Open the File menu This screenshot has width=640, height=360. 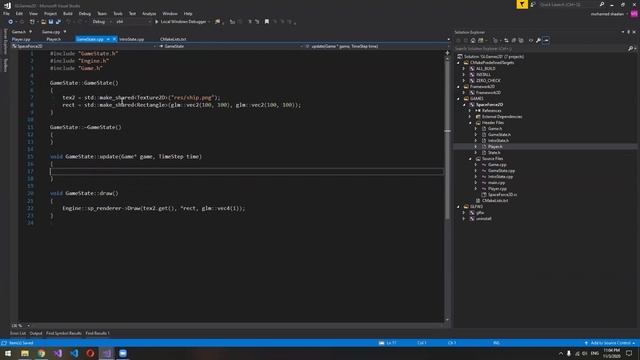(6, 13)
